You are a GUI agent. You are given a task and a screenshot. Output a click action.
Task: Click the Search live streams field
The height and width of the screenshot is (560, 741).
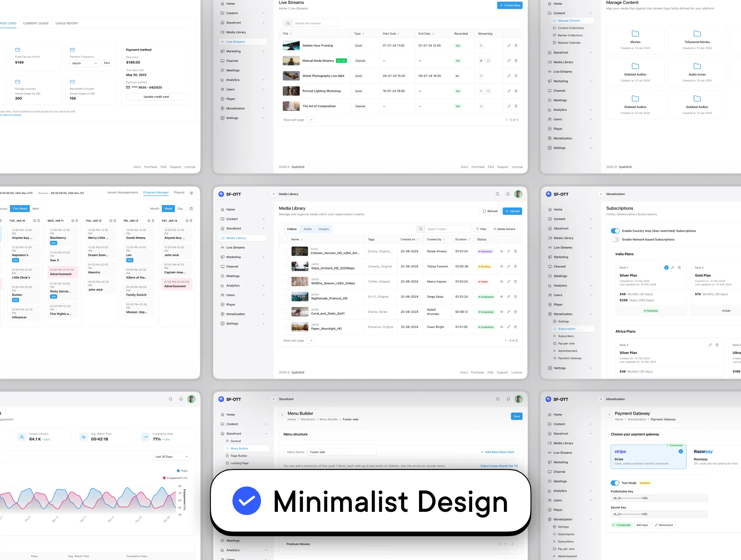[x=315, y=23]
